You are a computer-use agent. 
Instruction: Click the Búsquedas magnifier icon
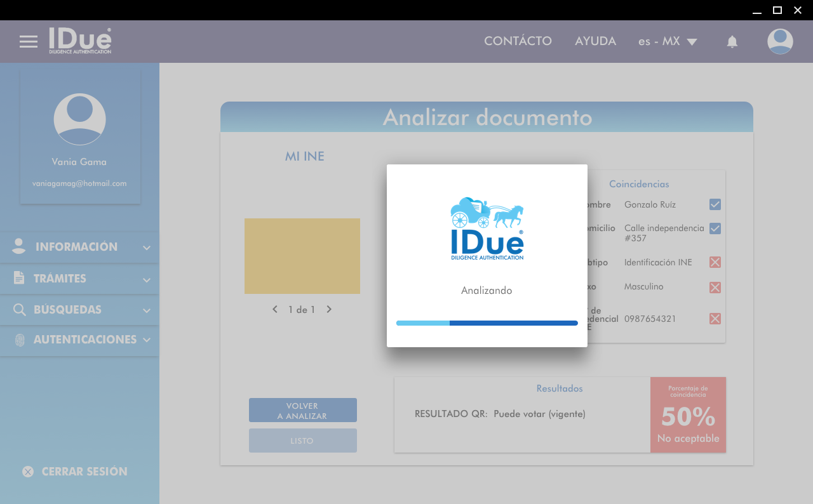(20, 310)
